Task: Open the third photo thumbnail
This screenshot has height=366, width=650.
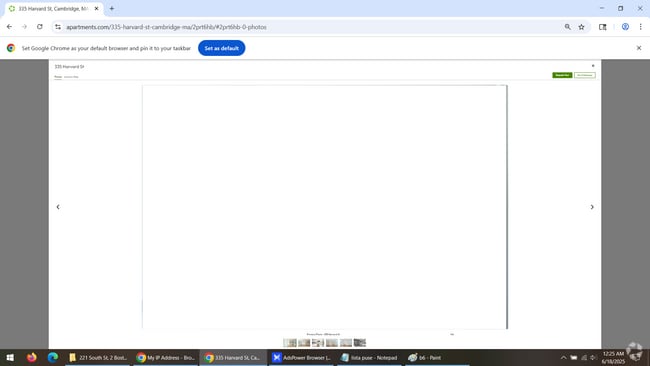Action: tap(318, 343)
